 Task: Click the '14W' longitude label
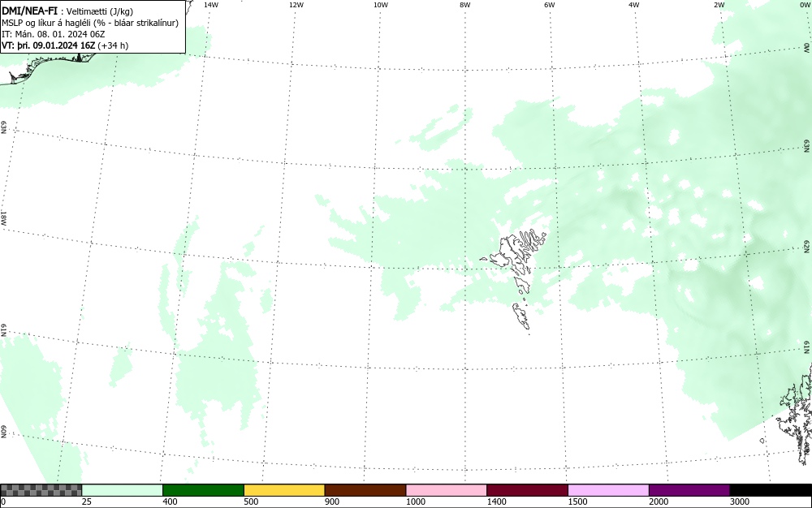(x=211, y=5)
